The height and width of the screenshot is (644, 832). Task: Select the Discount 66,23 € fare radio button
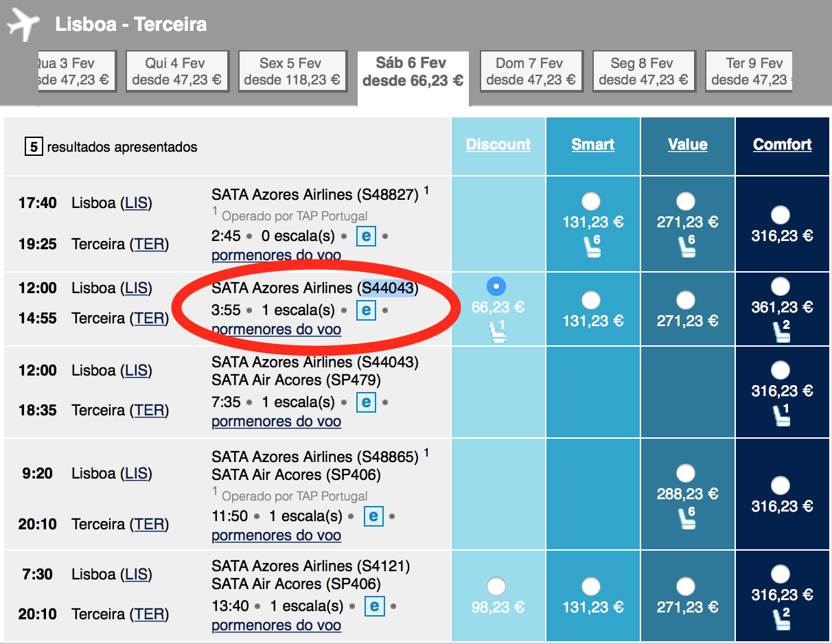pos(496,286)
